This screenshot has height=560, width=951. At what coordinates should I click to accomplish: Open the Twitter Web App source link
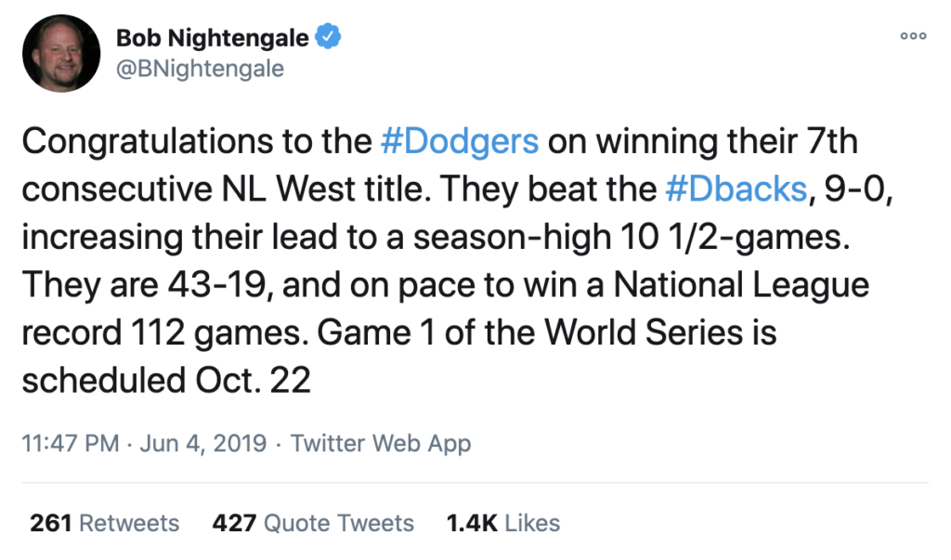click(381, 444)
